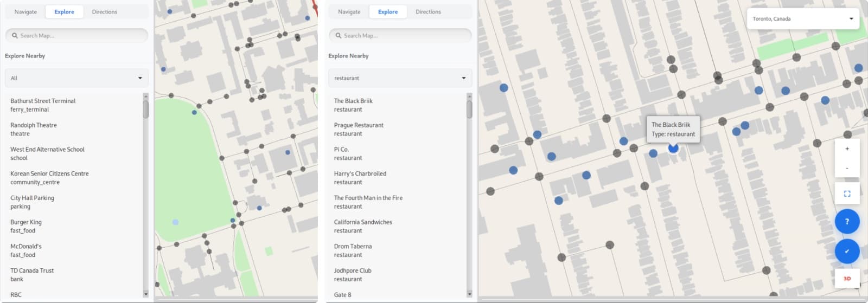Select RBC entry at list bottom
Screen dimensions: 868x303
[x=74, y=295]
